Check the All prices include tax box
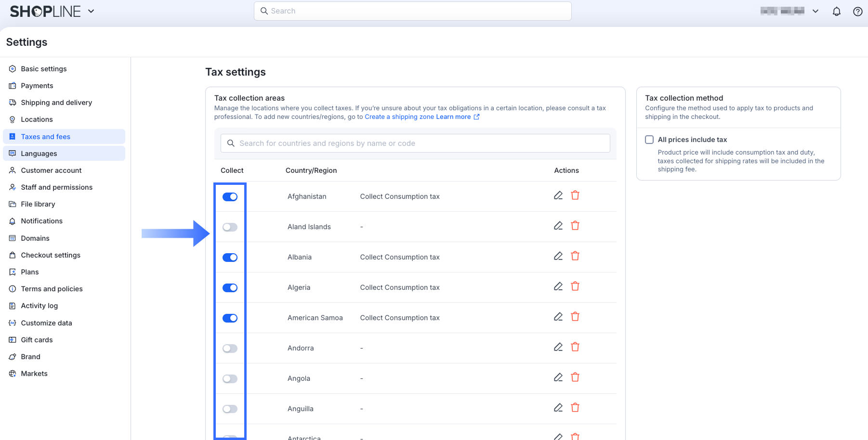 pos(649,140)
